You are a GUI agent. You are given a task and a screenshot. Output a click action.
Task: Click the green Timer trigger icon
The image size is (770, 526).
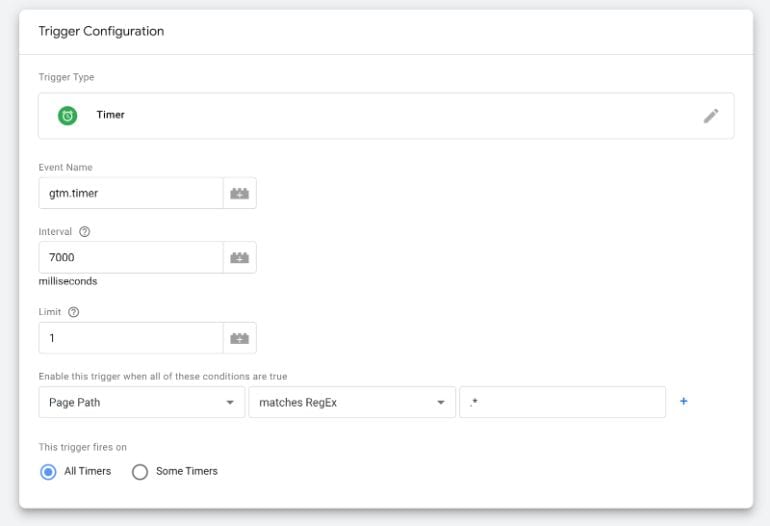[x=68, y=116]
